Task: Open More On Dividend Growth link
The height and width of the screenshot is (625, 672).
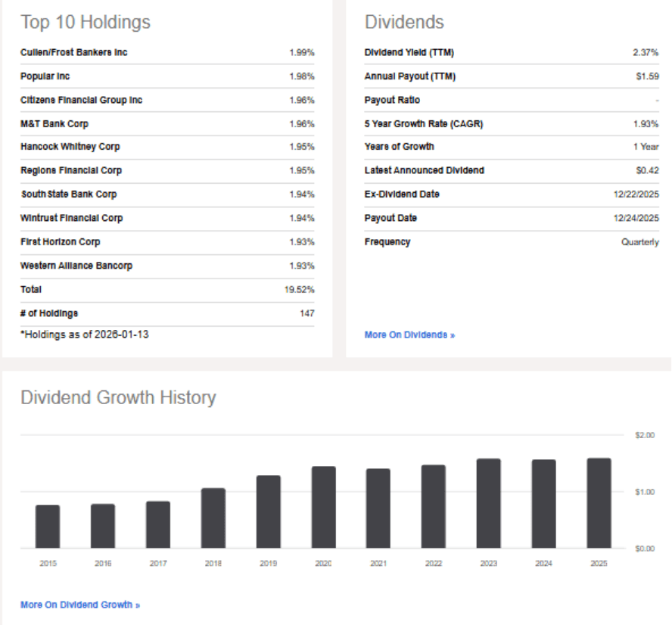Action: click(x=80, y=605)
